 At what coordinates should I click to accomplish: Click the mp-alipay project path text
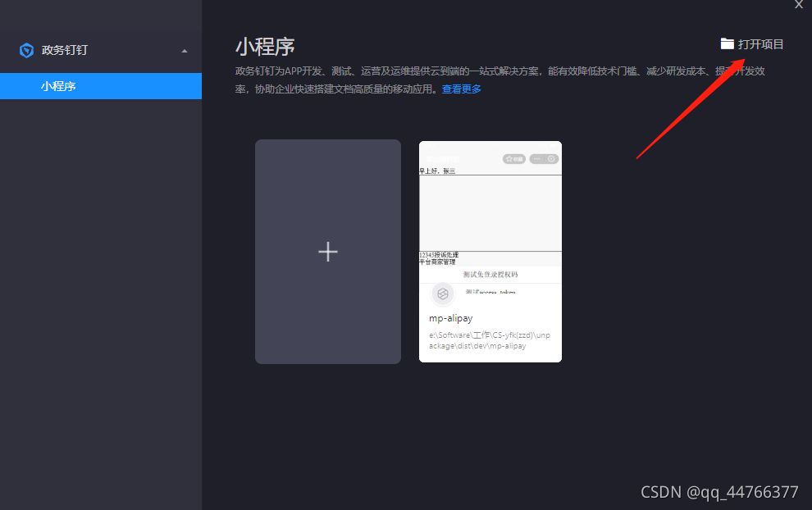tap(490, 340)
